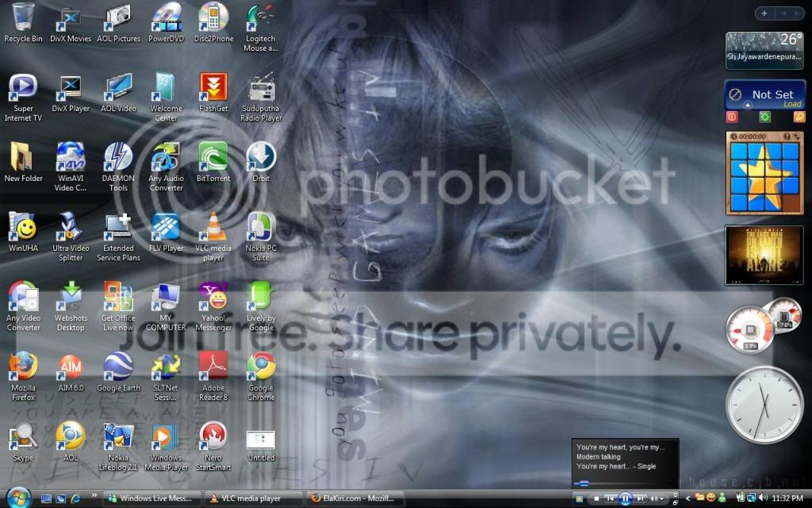Viewport: 812px width, 508px height.
Task: Open the MY COMPUTER shortcut
Action: [166, 306]
